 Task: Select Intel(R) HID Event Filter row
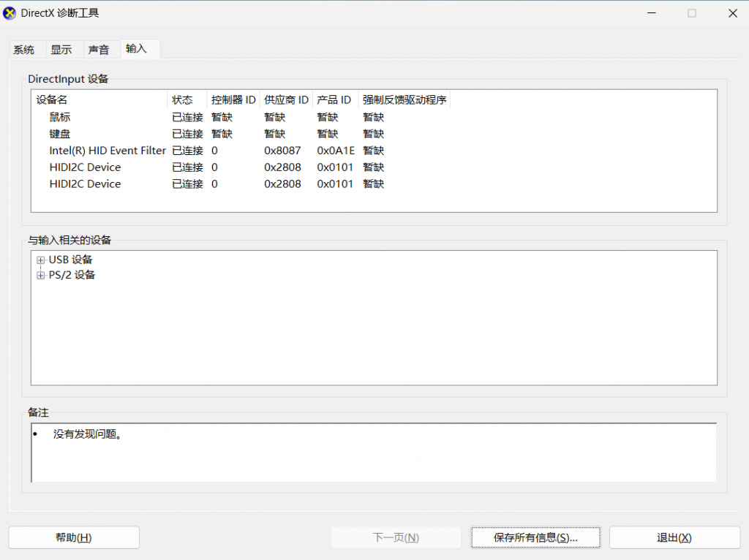108,151
